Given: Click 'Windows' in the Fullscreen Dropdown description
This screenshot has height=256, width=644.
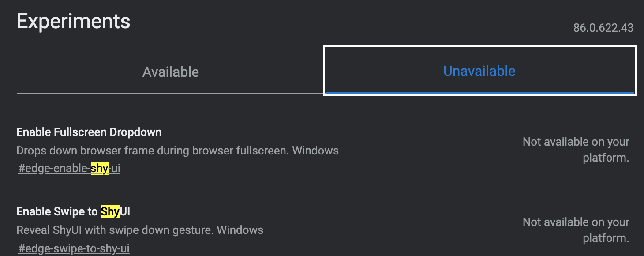Looking at the screenshot, I should point(315,151).
